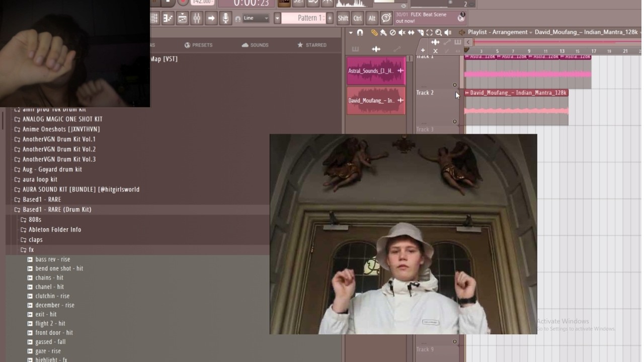Select the Playlist playback speaker tool
644x362 pixels.
(448, 33)
